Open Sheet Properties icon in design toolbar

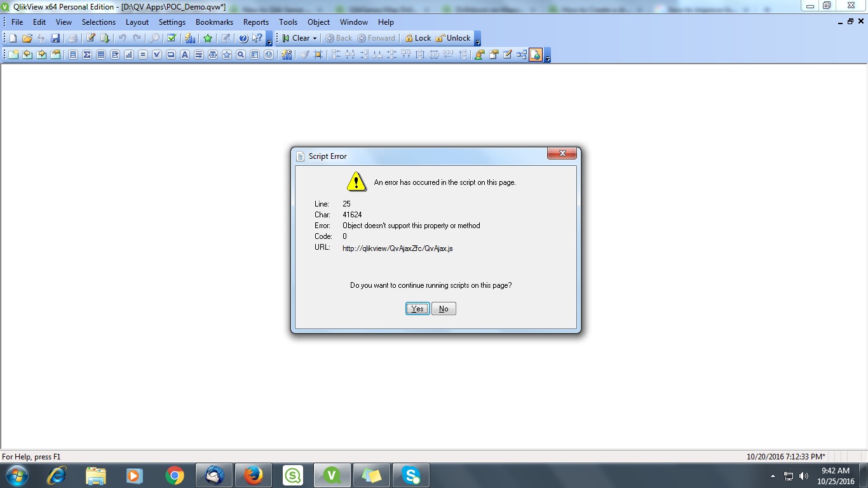55,55
